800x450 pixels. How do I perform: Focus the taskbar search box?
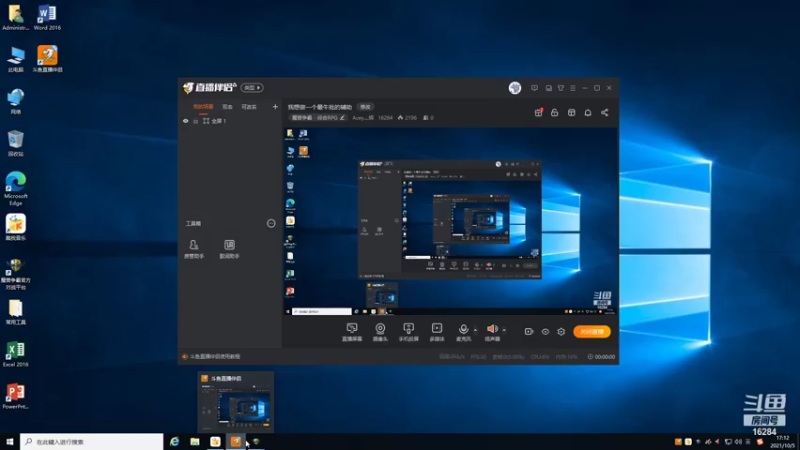coord(91,442)
